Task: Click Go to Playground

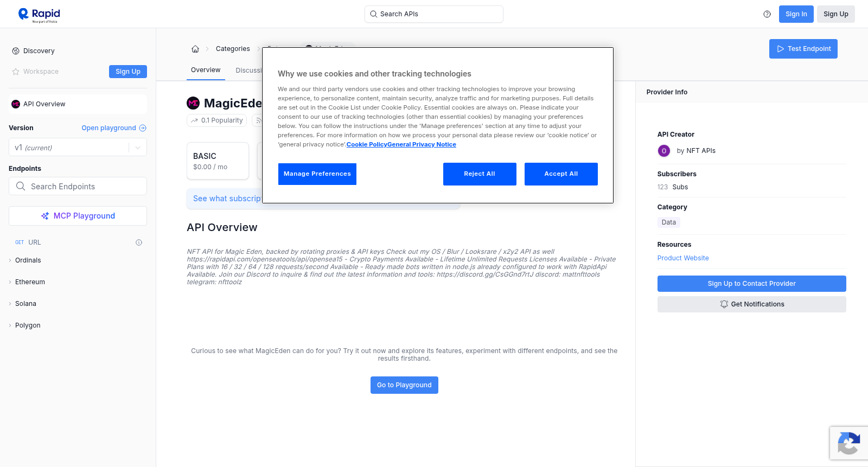Action: click(x=404, y=385)
